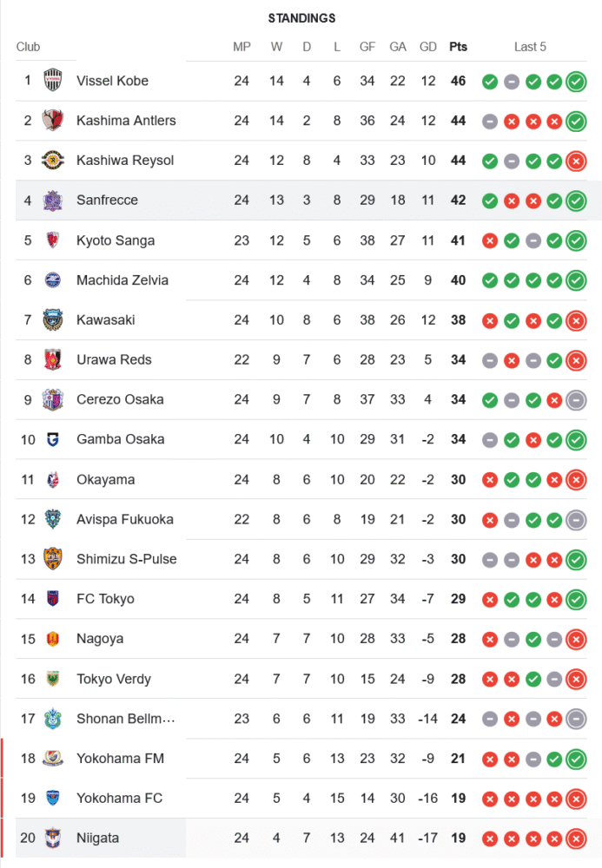Click the Club column header

[x=28, y=47]
